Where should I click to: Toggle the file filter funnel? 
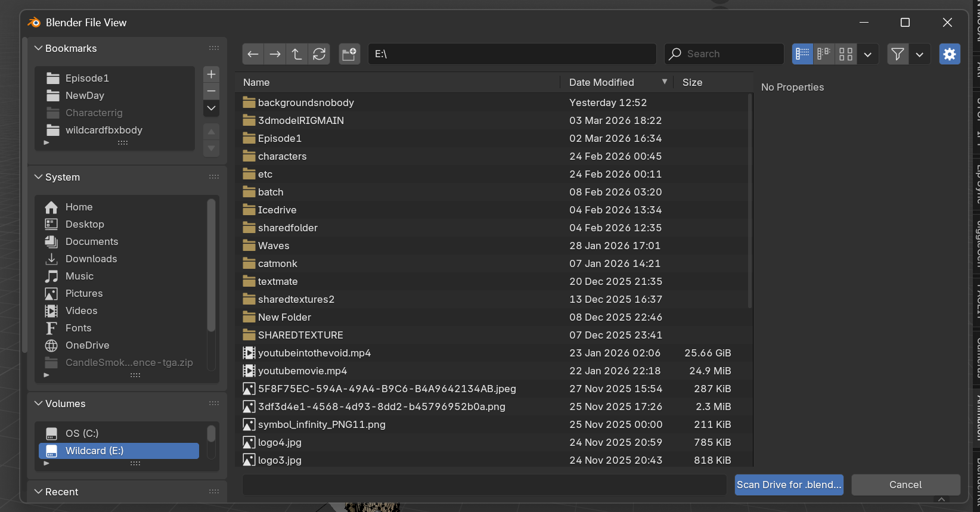point(898,54)
